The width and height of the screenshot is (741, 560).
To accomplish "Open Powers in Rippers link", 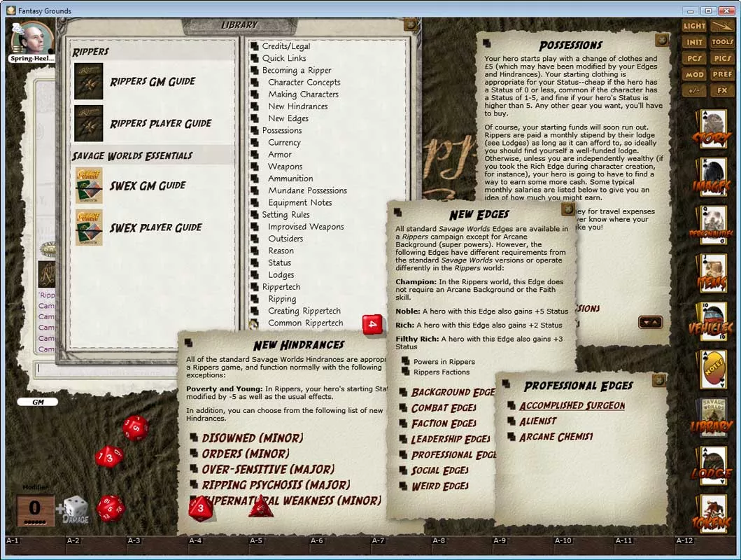I will [x=444, y=361].
